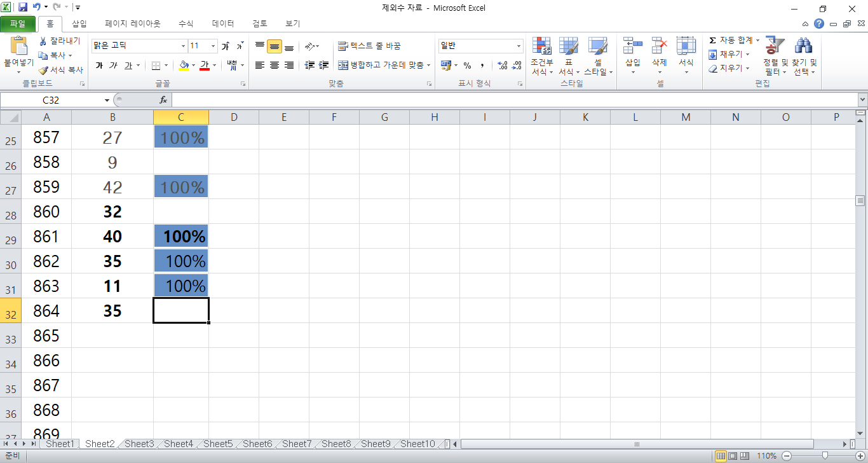Select the Sheet5 worksheet tab
The image size is (868, 463).
point(218,444)
